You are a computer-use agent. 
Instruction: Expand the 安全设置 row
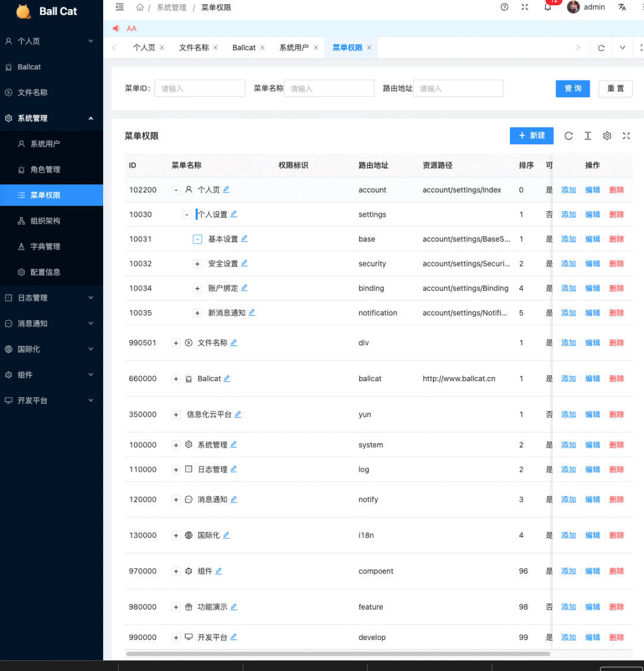click(197, 264)
